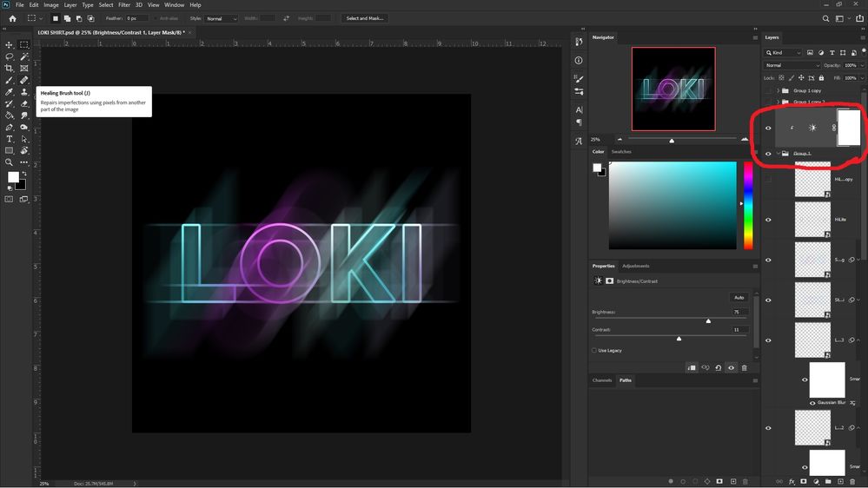Select the Rectangular Marquee tool in toolbox
The width and height of the screenshot is (868, 488).
point(23,45)
